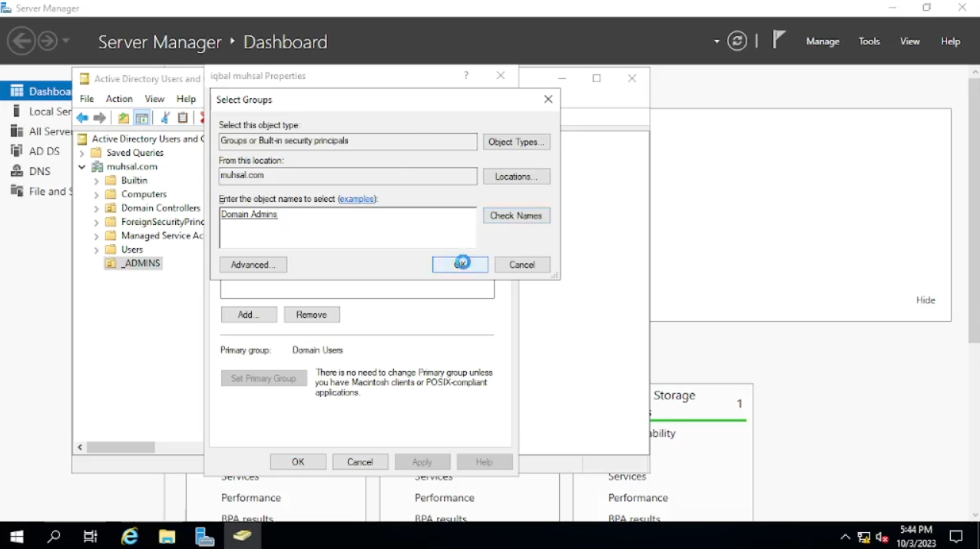The height and width of the screenshot is (549, 980).
Task: Open the Action menu
Action: (x=119, y=99)
